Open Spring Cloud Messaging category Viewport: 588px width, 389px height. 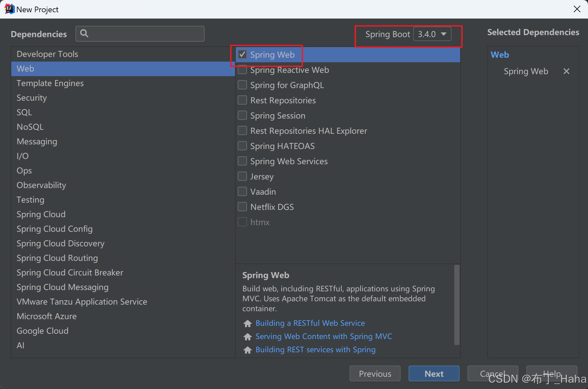tap(123, 287)
